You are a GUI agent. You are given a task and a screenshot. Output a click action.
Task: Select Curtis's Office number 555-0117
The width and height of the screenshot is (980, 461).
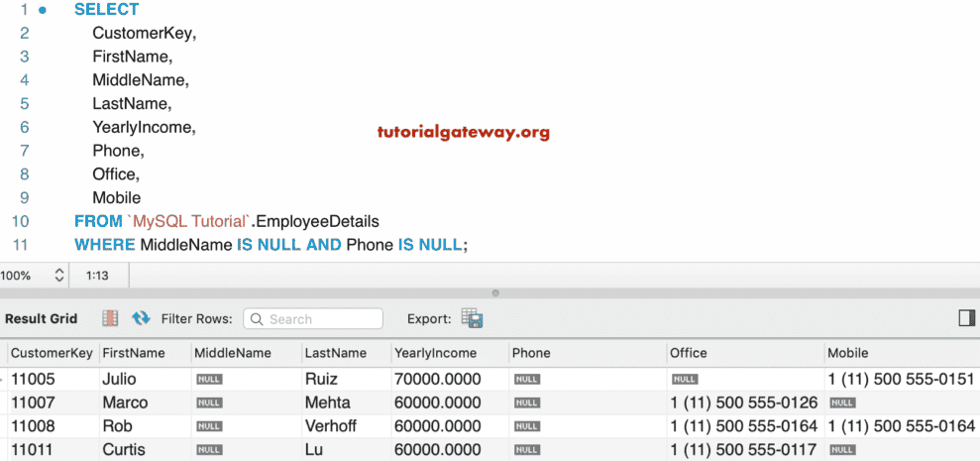(x=744, y=449)
